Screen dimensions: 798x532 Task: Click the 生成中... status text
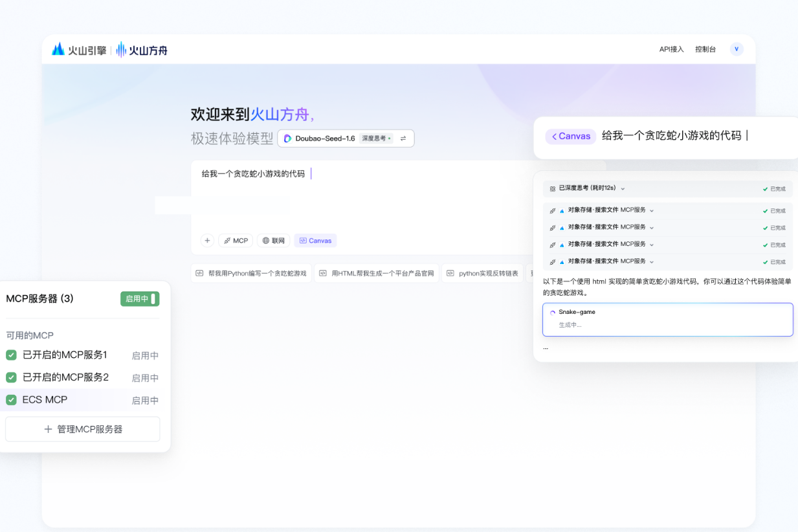(x=570, y=325)
